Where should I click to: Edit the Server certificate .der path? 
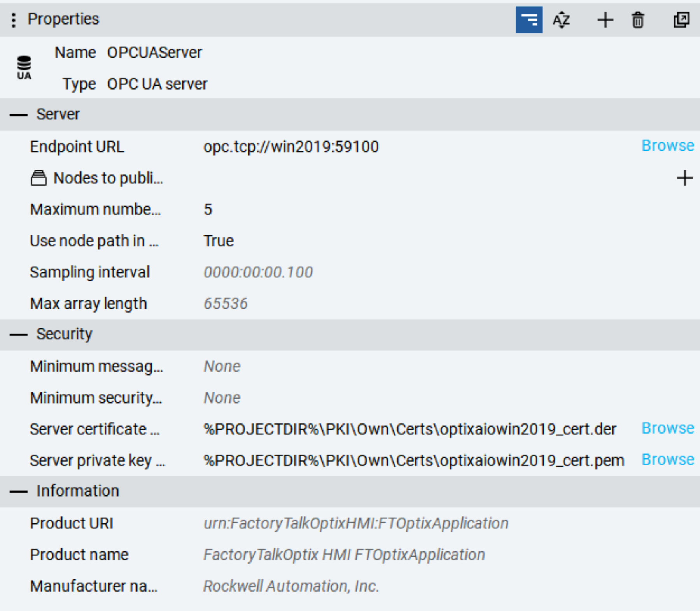(410, 429)
